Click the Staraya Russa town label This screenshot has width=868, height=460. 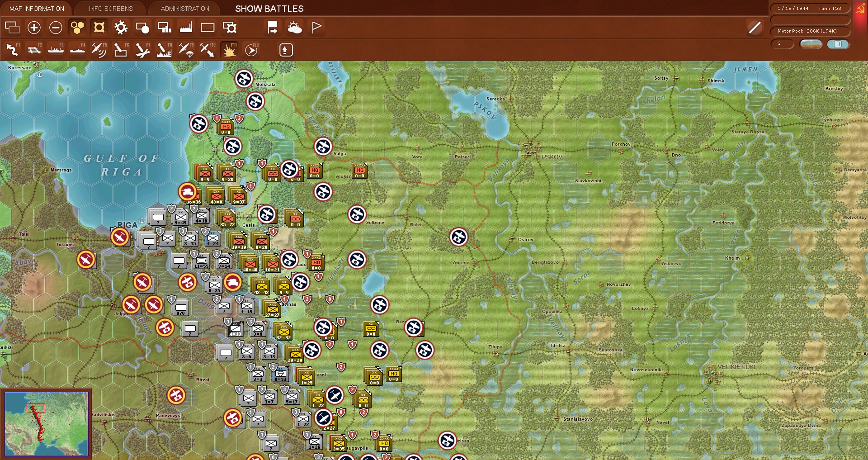pyautogui.click(x=748, y=132)
